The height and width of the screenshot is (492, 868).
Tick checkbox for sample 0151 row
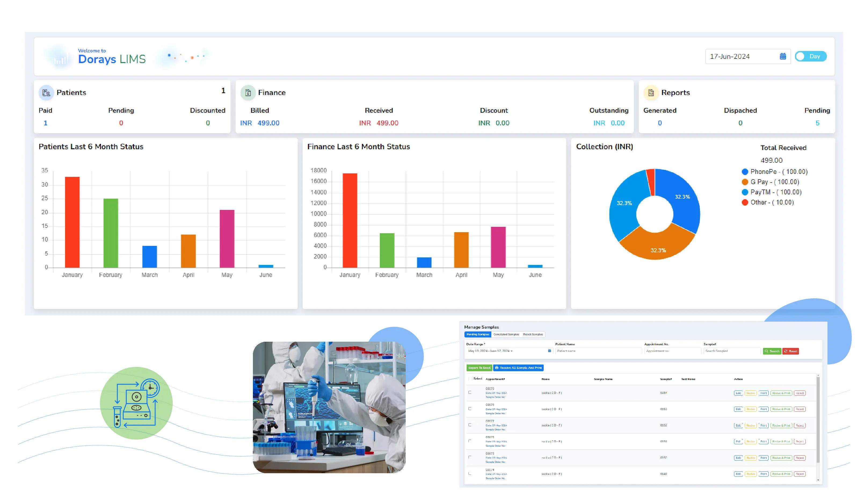[470, 441]
